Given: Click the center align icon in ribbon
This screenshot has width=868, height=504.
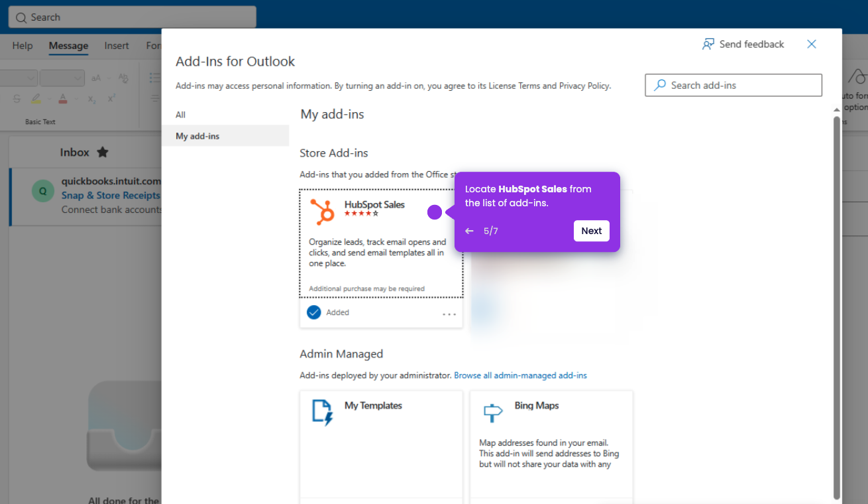Looking at the screenshot, I should coord(155,99).
